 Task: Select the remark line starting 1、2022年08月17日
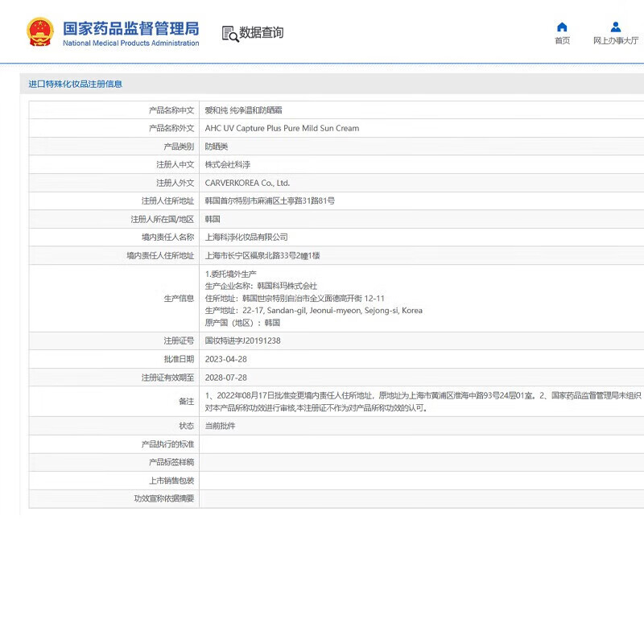(423, 395)
